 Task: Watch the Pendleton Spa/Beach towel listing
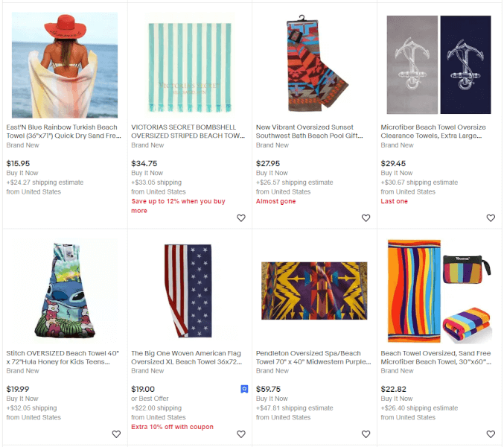point(366,434)
